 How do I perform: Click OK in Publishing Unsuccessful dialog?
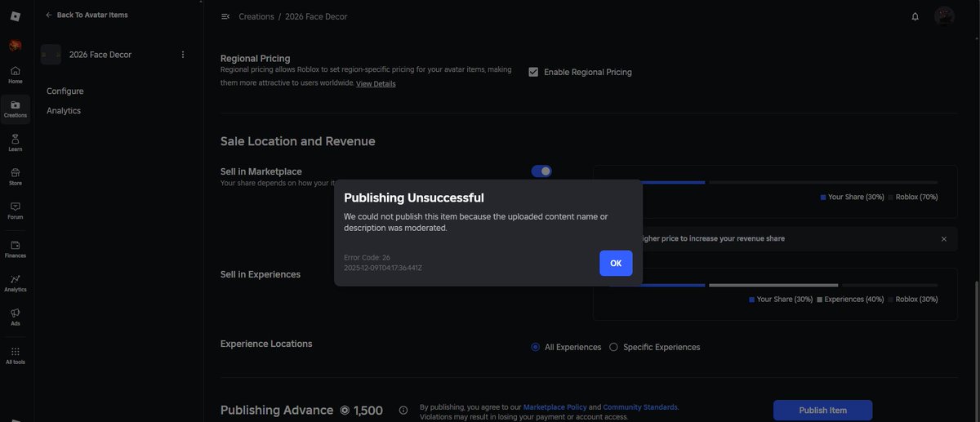pyautogui.click(x=616, y=263)
